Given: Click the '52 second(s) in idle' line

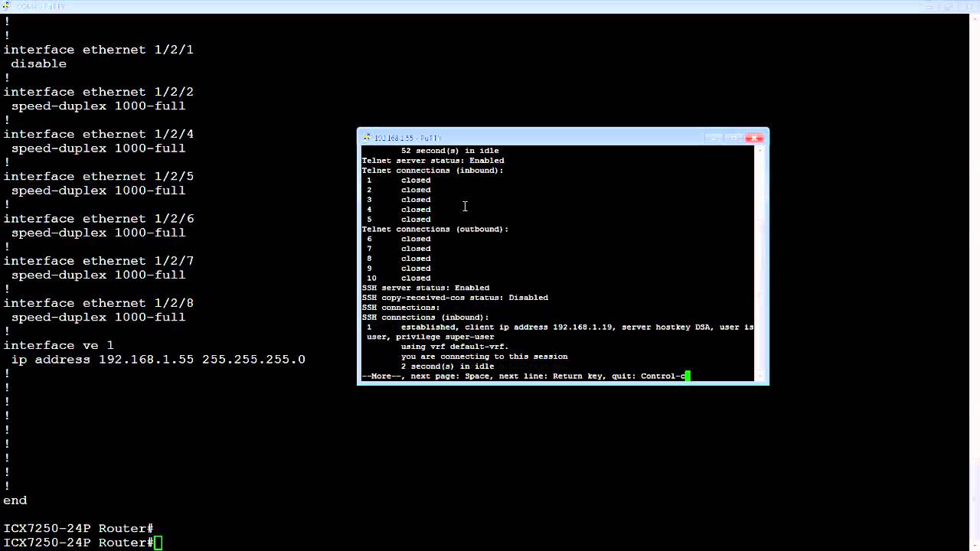Looking at the screenshot, I should [x=449, y=151].
